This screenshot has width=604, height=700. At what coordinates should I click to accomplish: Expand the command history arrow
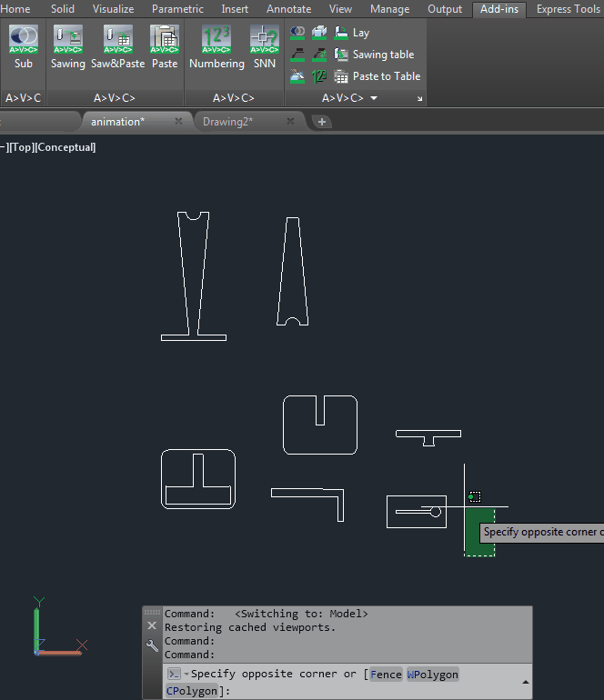coord(525,682)
